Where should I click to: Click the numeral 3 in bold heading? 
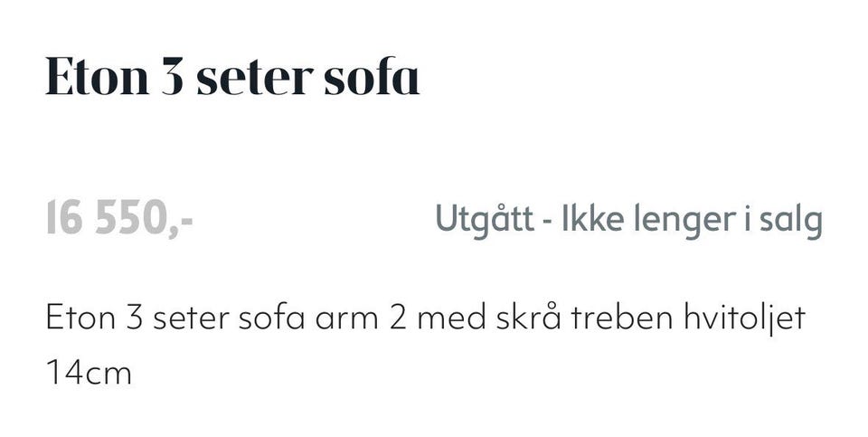pyautogui.click(x=172, y=77)
